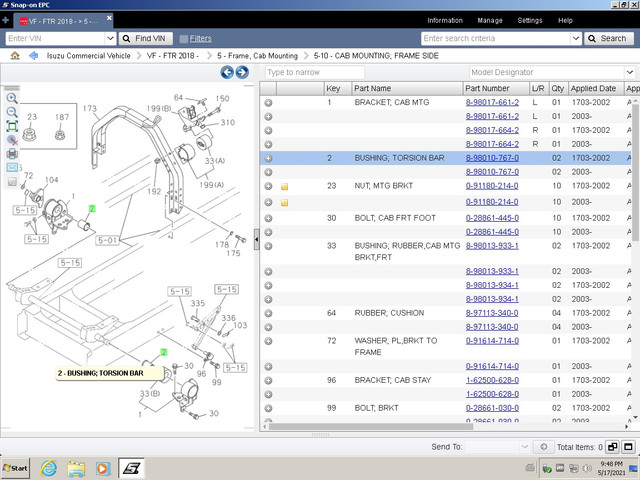Image resolution: width=640 pixels, height=480 pixels.
Task: Click the Find VIN button
Action: pyautogui.click(x=145, y=38)
